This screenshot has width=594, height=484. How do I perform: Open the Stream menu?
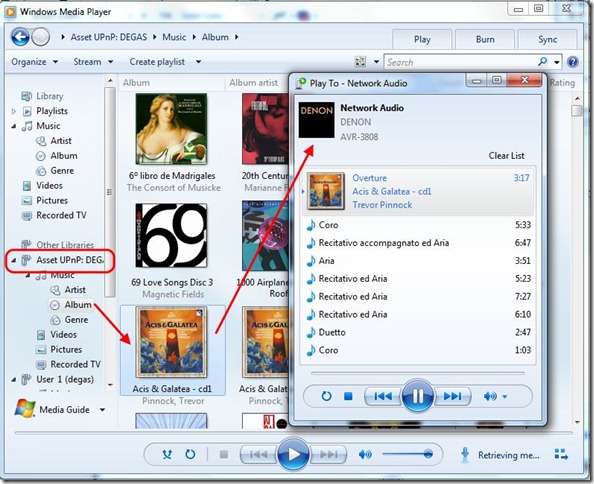point(93,62)
